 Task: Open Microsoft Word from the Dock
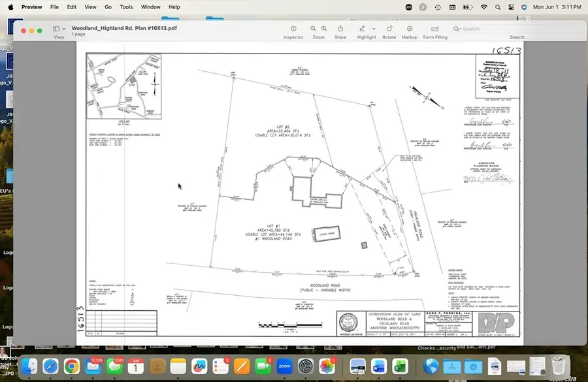pos(379,366)
